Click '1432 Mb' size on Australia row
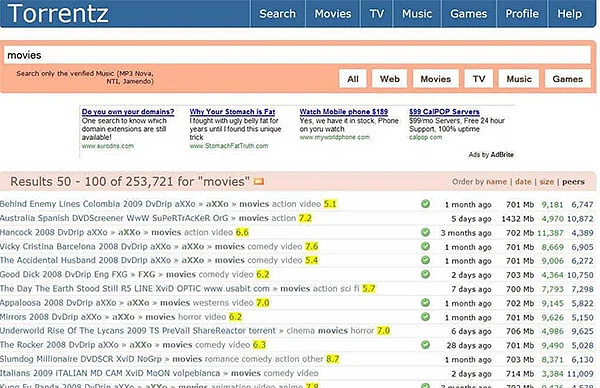The width and height of the screenshot is (600, 388). tap(517, 219)
